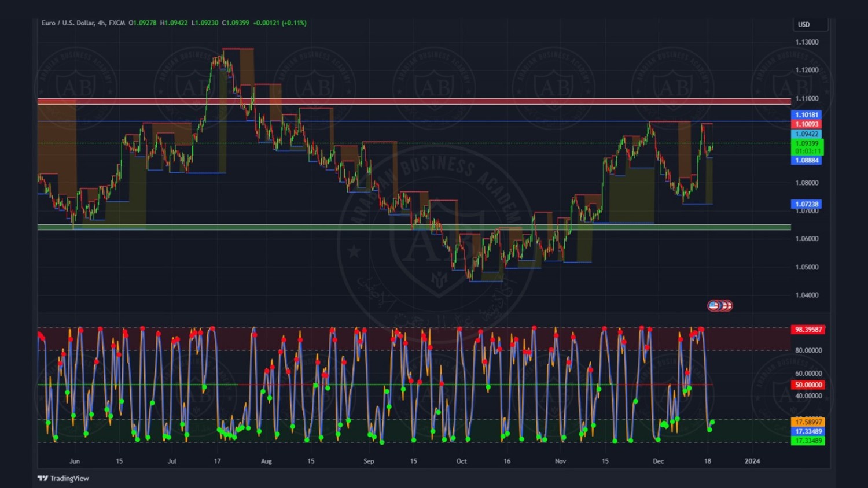Screen dimensions: 868x488
Task: Select the red 1.10093 price label
Action: coord(806,124)
